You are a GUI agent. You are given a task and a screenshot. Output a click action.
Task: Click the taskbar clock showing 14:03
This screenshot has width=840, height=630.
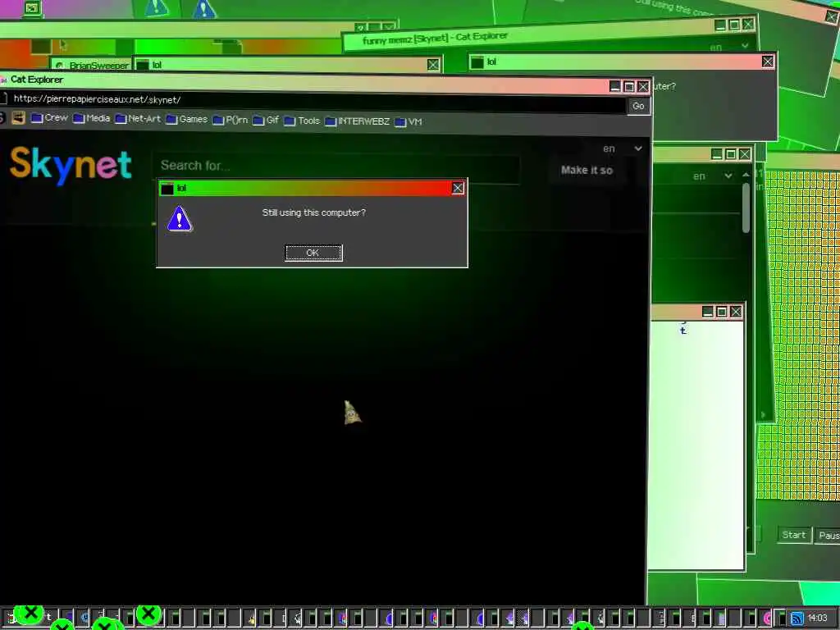click(817, 618)
